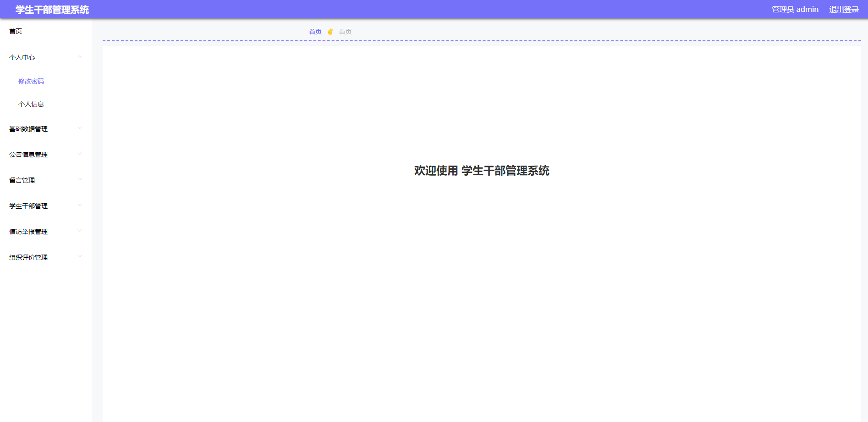Click the 学生干部管理系统 header title
Viewport: 868px width, 422px height.
tap(52, 10)
